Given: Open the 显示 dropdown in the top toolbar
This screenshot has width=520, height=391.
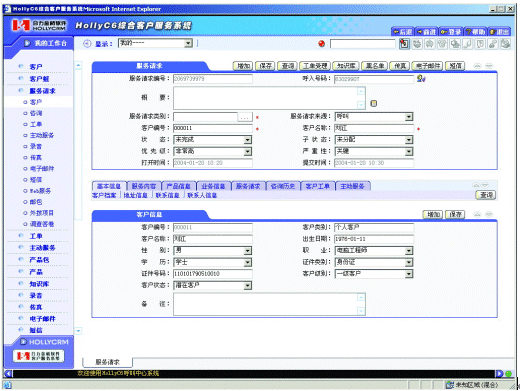Looking at the screenshot, I should (188, 43).
